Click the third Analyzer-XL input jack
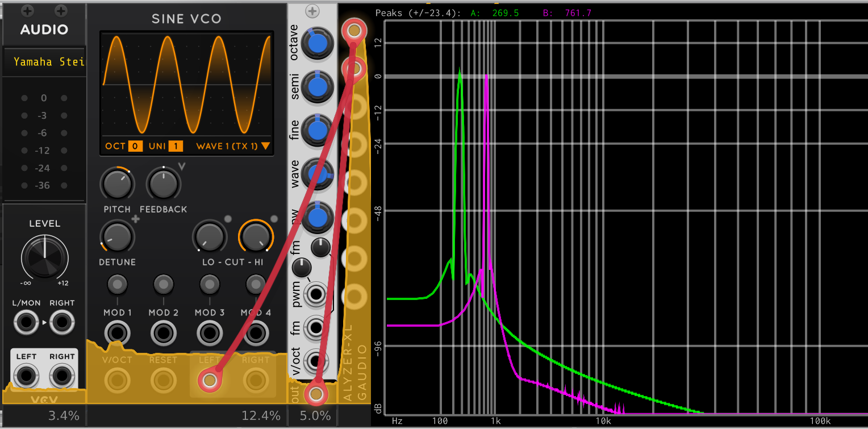Image resolution: width=868 pixels, height=429 pixels. [355, 107]
